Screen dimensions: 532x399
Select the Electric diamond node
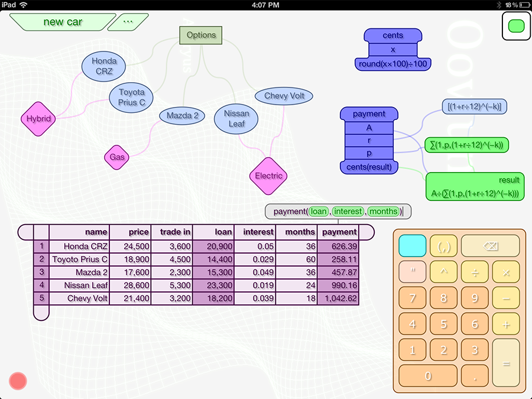click(x=268, y=176)
